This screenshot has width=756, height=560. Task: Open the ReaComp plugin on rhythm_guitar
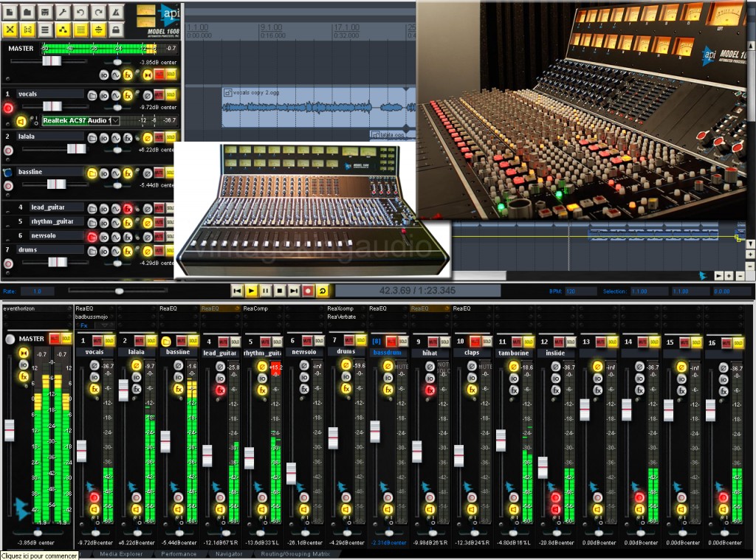(x=255, y=308)
